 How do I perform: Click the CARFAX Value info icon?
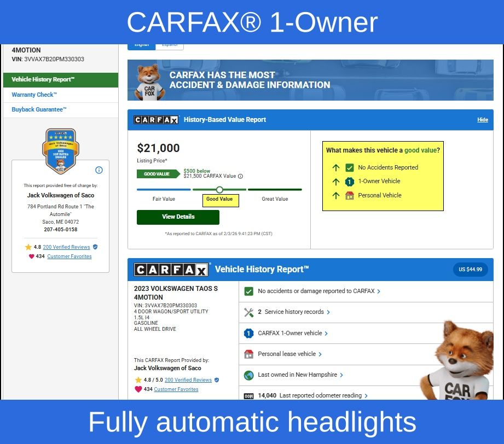point(240,176)
